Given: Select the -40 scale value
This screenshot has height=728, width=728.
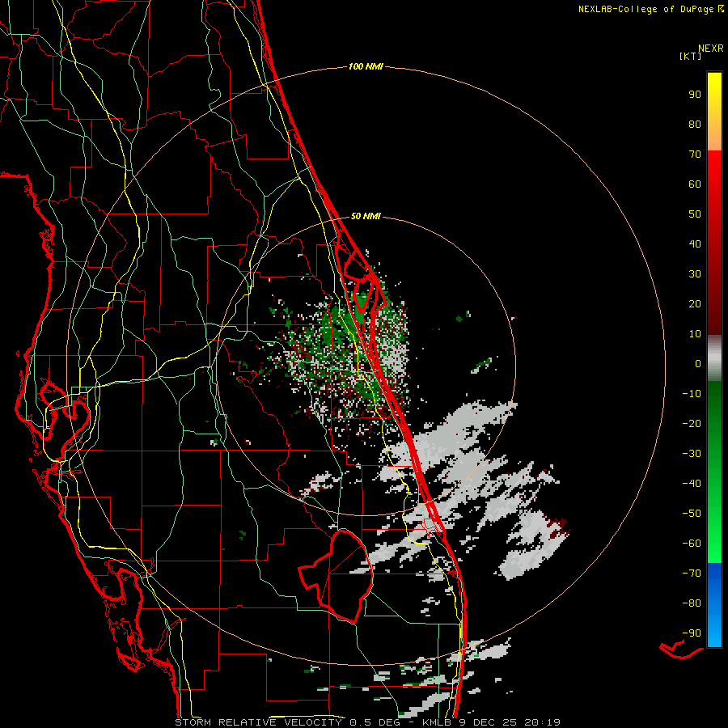Looking at the screenshot, I should coord(692,484).
